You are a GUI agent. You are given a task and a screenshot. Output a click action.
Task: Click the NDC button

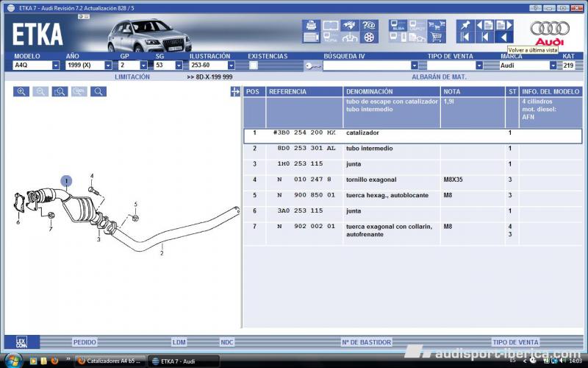[x=227, y=342]
